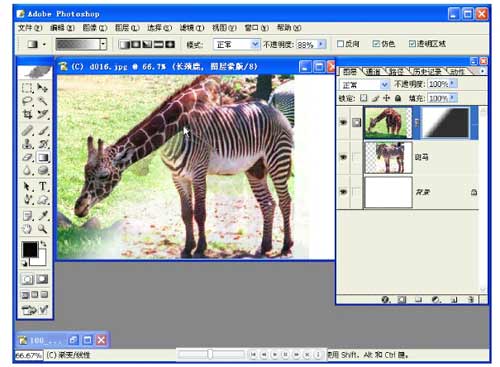This screenshot has height=367, width=500.
Task: Click the layer opacity 100% field
Action: 438,84
